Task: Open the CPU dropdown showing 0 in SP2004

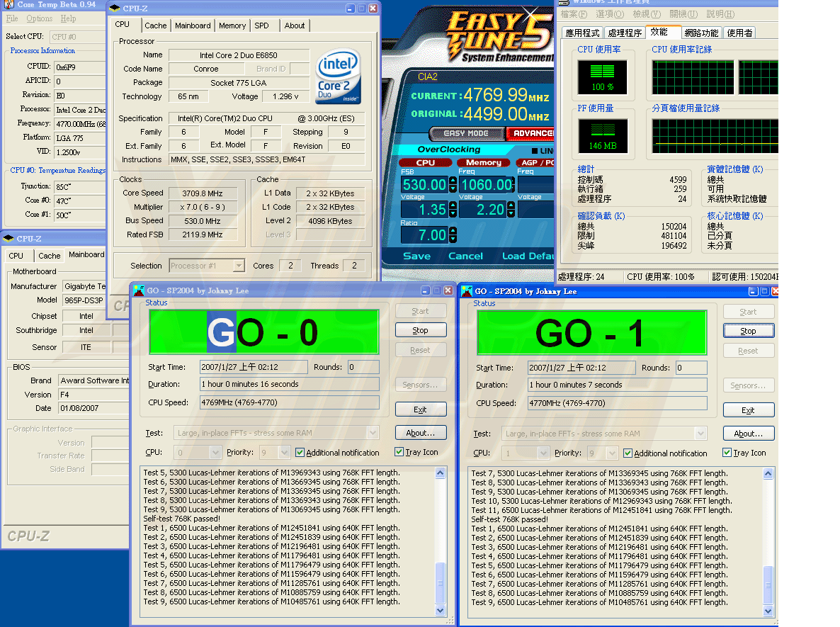Action: [215, 452]
